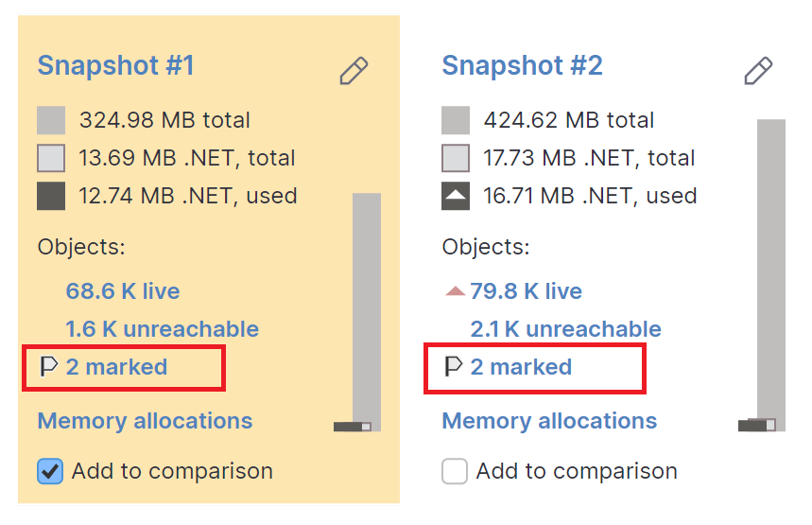Check Add to comparison for Snapshot #2
The height and width of the screenshot is (525, 812).
click(455, 471)
